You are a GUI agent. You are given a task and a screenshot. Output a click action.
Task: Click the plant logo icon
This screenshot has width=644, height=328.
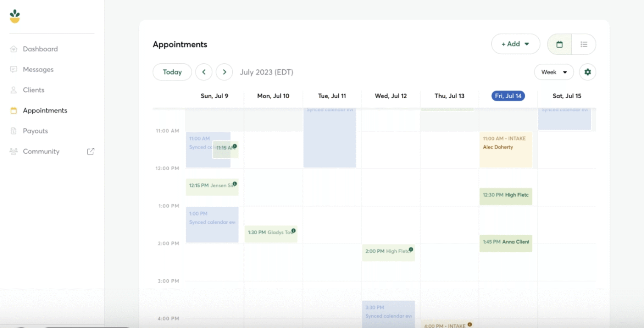(x=15, y=16)
